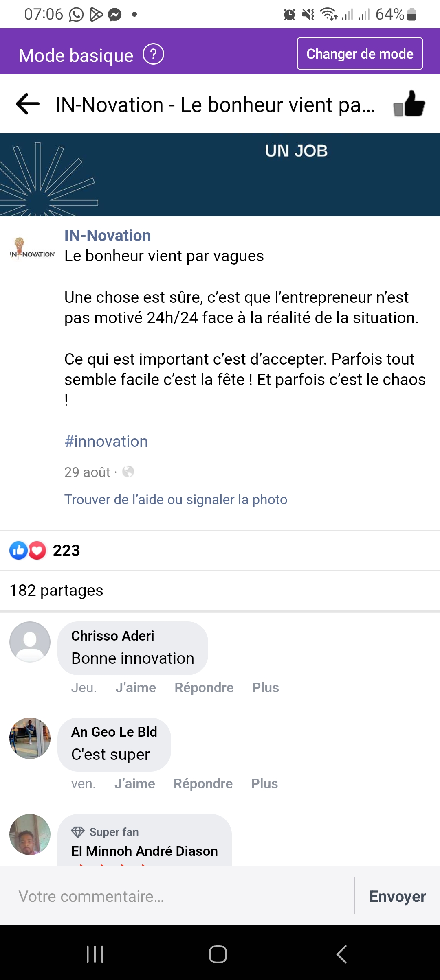The image size is (440, 980).
Task: Open An Geo Le Bld's profile picture
Action: [30, 738]
